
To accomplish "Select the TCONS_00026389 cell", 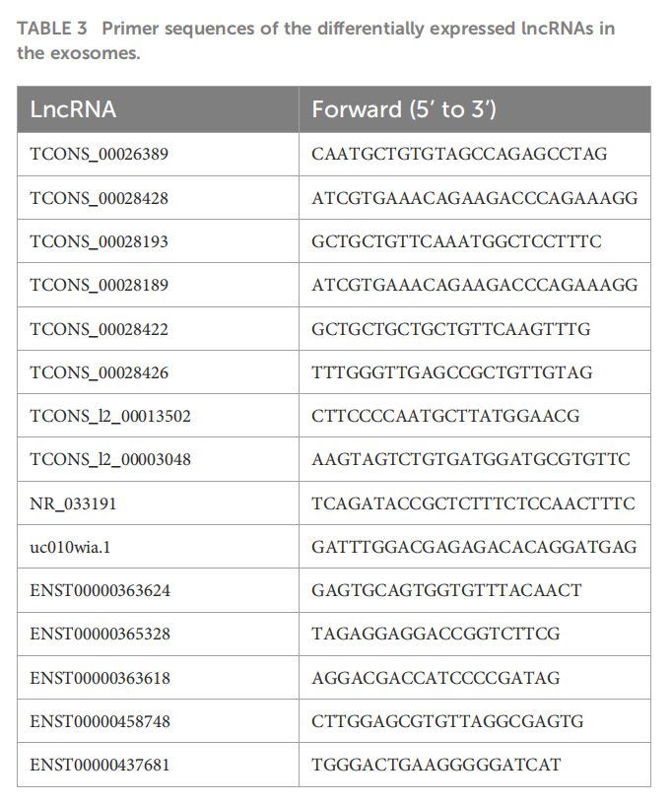I will click(x=99, y=154).
